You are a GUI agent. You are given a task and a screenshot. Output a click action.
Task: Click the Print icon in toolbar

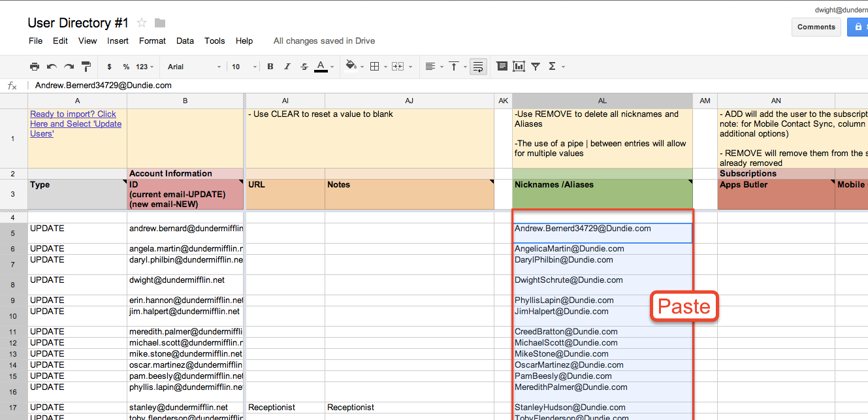[x=35, y=67]
